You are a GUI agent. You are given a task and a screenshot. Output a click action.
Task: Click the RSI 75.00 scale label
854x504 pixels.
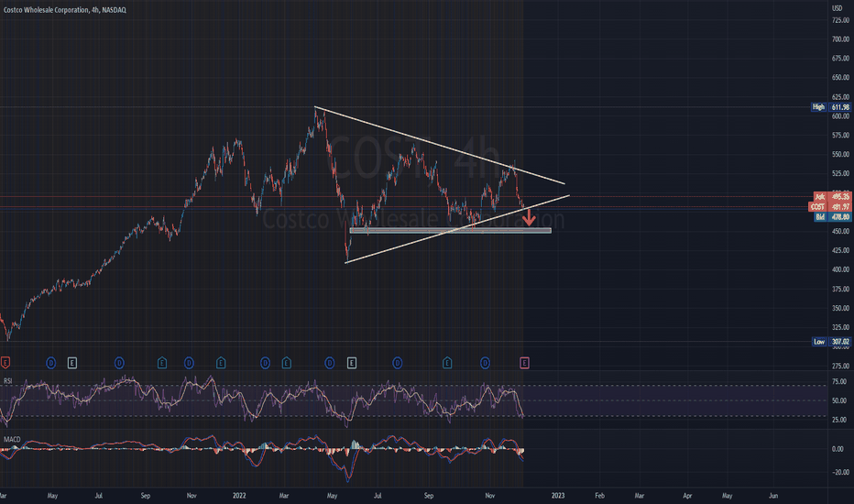[x=839, y=381]
